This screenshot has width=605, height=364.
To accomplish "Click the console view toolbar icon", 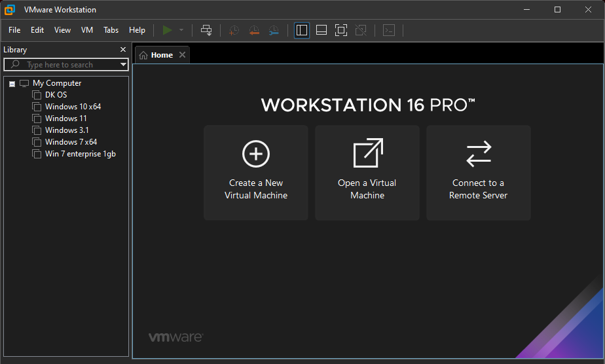I will (x=389, y=30).
